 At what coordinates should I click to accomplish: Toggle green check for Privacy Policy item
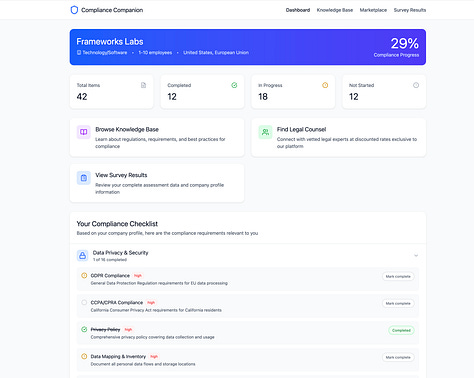pos(84,329)
